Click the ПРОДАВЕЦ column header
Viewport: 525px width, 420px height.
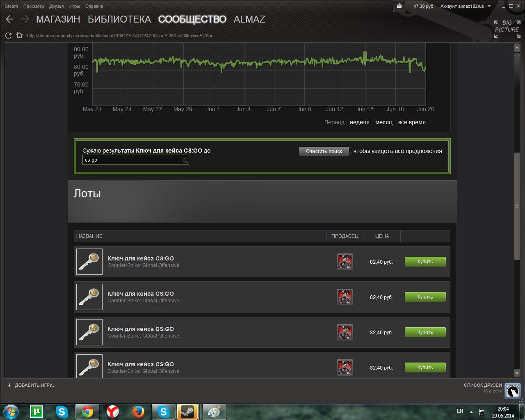tap(345, 236)
